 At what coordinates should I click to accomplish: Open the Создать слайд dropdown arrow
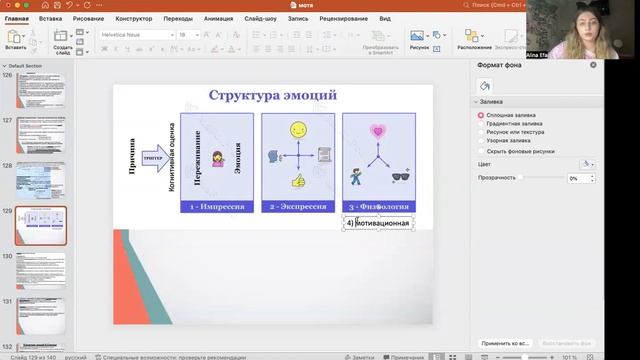pyautogui.click(x=71, y=36)
